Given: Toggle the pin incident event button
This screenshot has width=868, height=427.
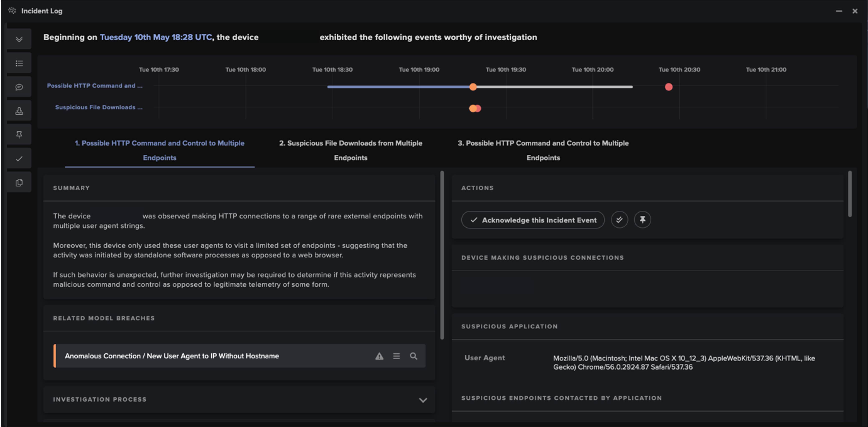Looking at the screenshot, I should [642, 220].
